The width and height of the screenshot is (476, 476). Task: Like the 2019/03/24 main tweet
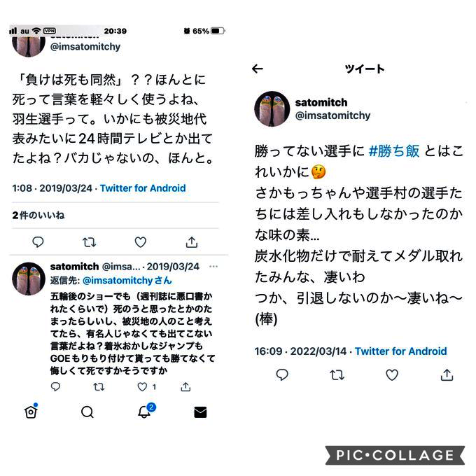coord(140,242)
